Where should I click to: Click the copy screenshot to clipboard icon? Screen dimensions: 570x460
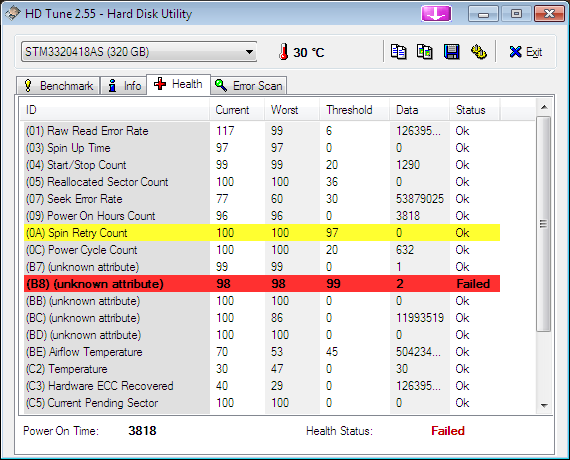[x=425, y=52]
